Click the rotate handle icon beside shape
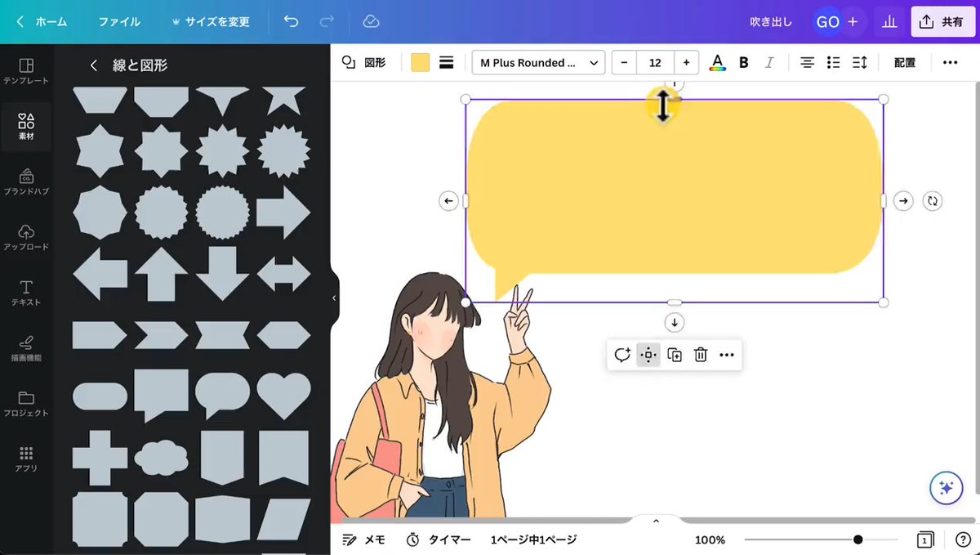980x555 pixels. coord(933,201)
